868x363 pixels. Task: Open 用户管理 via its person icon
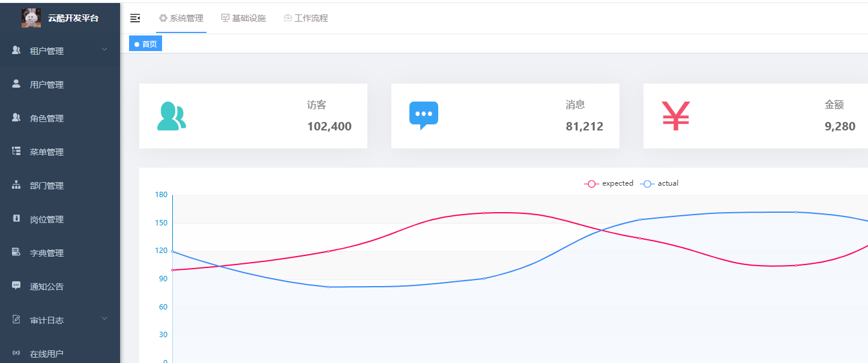tap(16, 84)
